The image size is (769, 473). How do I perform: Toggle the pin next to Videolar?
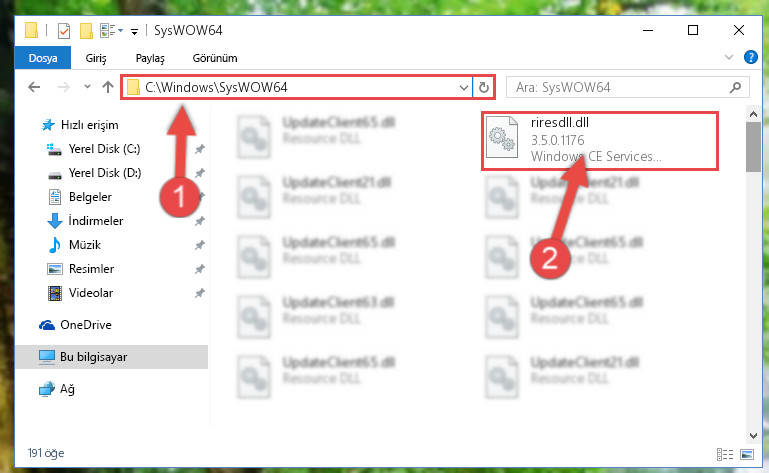point(200,293)
